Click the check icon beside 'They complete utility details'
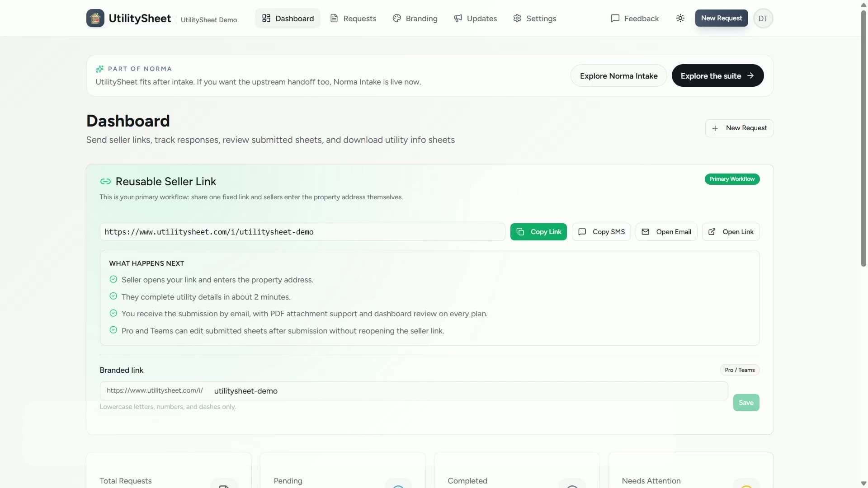Image resolution: width=868 pixels, height=488 pixels. [113, 296]
